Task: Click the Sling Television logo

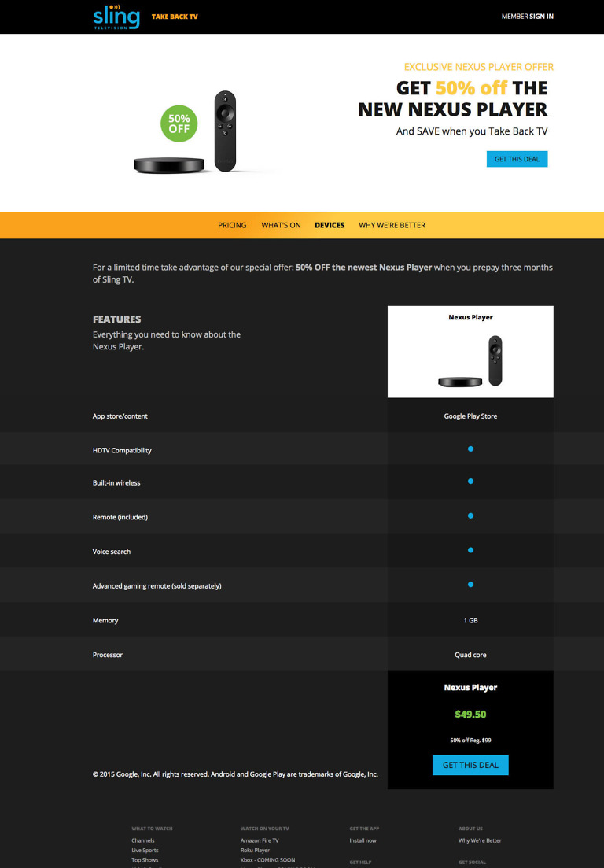Action: pos(116,17)
